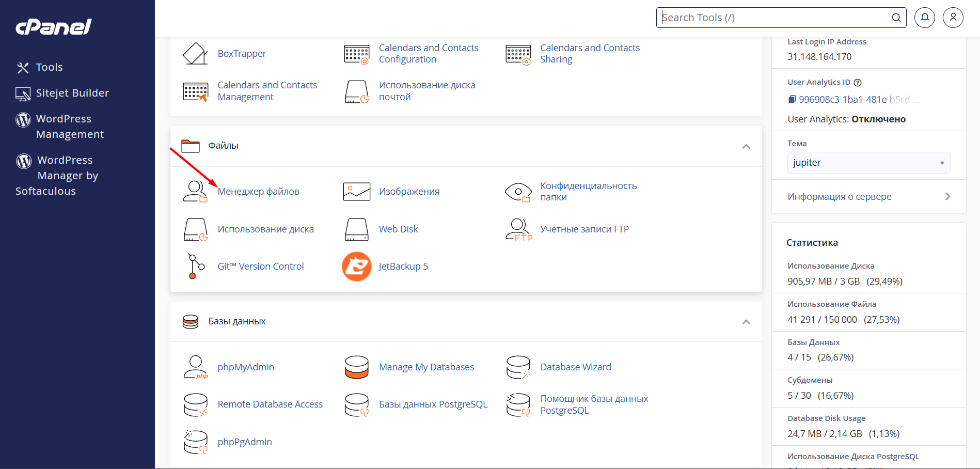Click the IP address 31.148.164.170

point(819,57)
